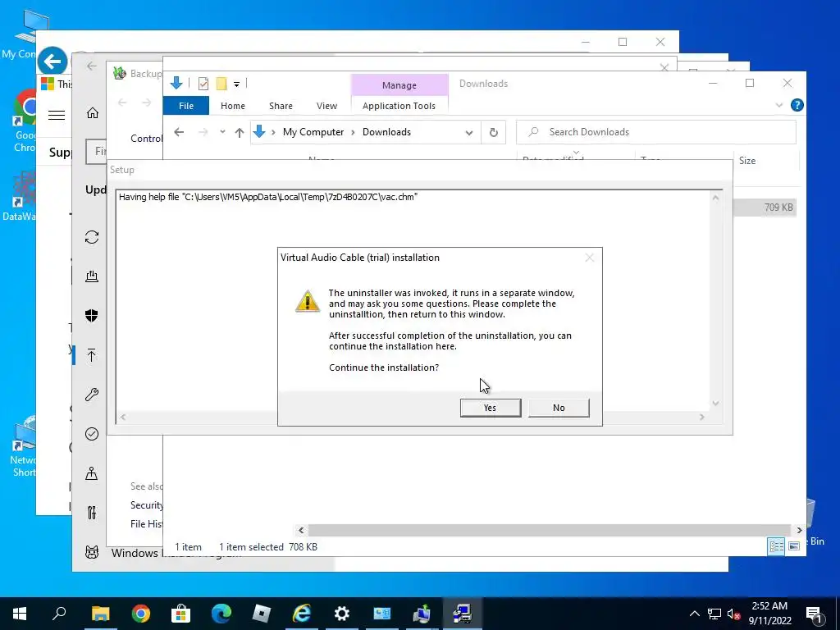This screenshot has width=840, height=630.
Task: Open the Windows Start menu
Action: (20, 614)
